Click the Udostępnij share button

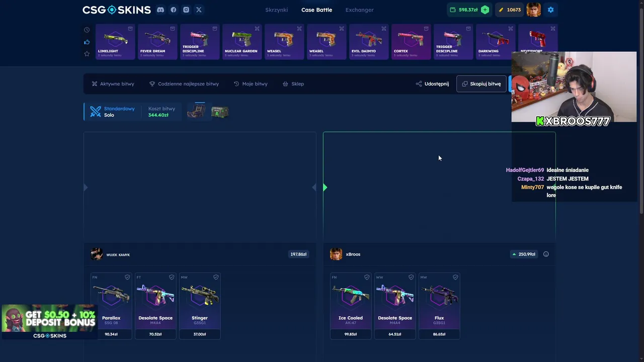click(x=432, y=84)
